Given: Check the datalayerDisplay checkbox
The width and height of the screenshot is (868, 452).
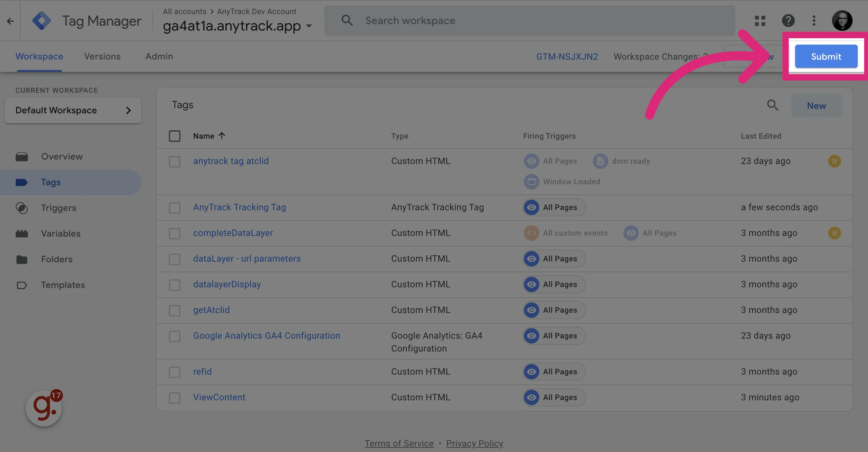Looking at the screenshot, I should point(175,285).
